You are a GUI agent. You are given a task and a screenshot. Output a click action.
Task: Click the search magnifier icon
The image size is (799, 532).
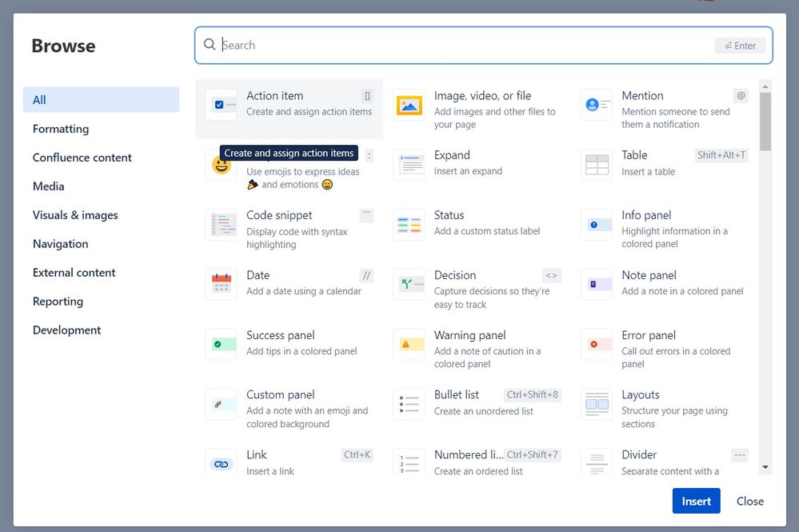pos(210,44)
